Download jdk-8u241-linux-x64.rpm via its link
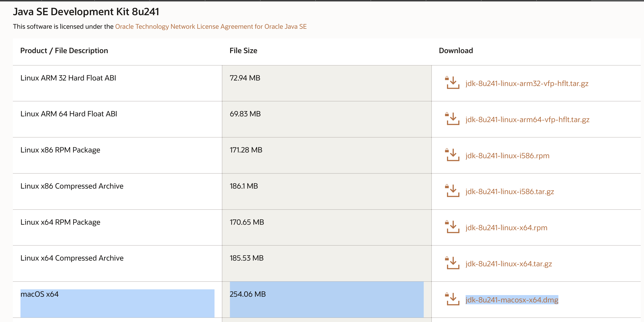Viewport: 644px width, 322px height. click(506, 227)
